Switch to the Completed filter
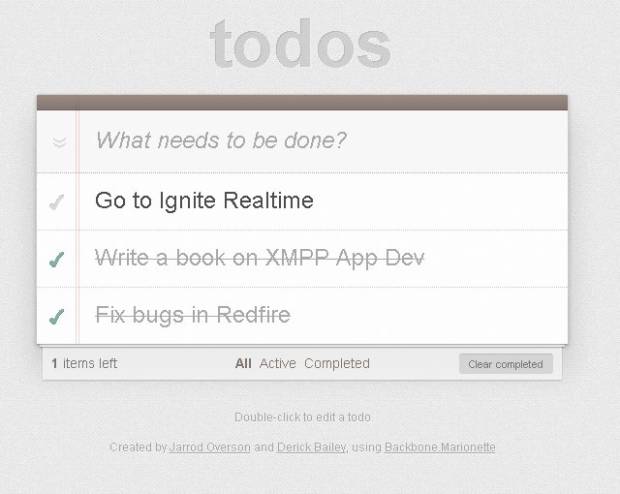Viewport: 620px width, 494px height. pyautogui.click(x=337, y=363)
